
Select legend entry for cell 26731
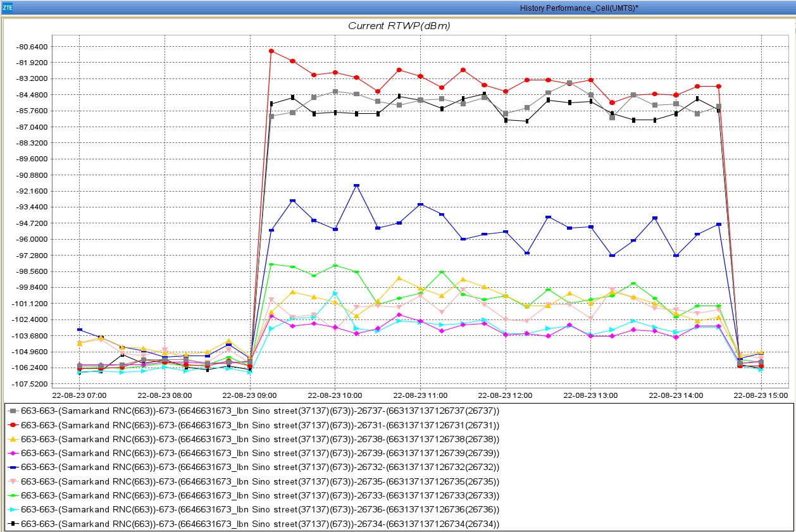pos(254,424)
